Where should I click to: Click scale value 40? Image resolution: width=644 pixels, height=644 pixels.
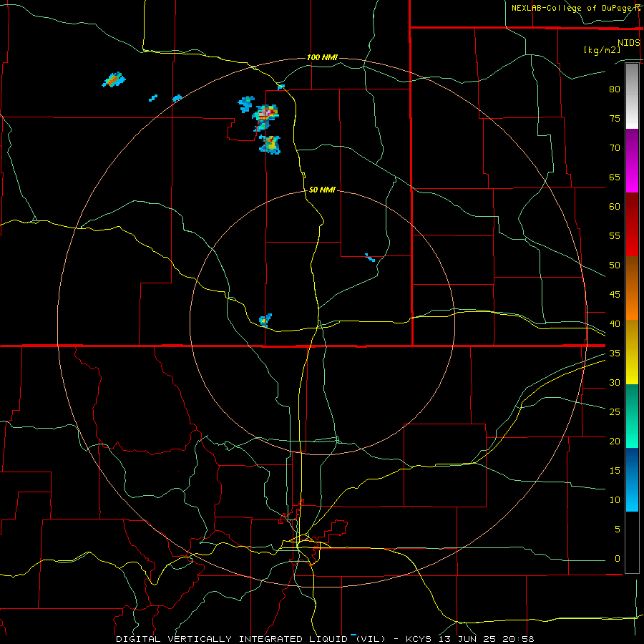(x=615, y=324)
